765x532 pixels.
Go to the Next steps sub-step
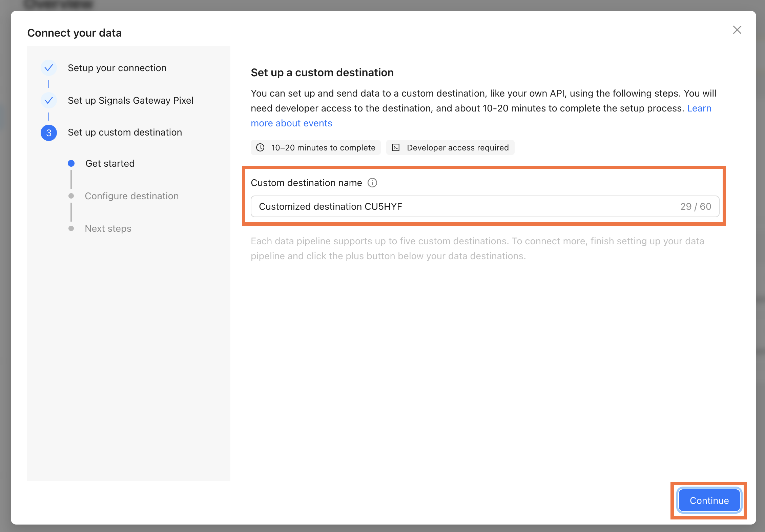(108, 228)
